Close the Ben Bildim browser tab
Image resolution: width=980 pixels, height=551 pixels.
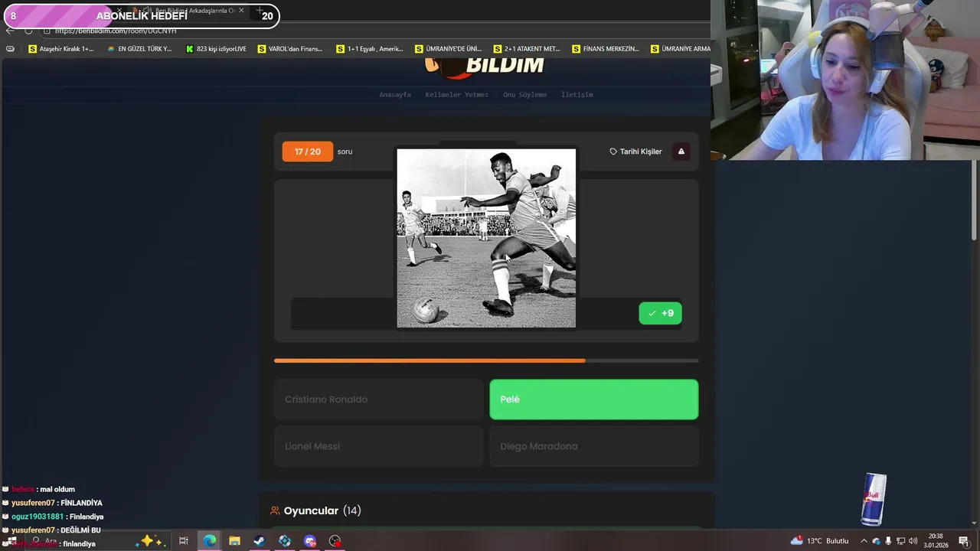coord(241,11)
